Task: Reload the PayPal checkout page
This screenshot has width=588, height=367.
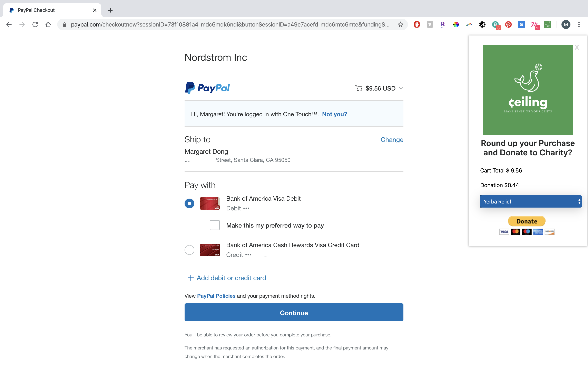Action: coord(35,24)
